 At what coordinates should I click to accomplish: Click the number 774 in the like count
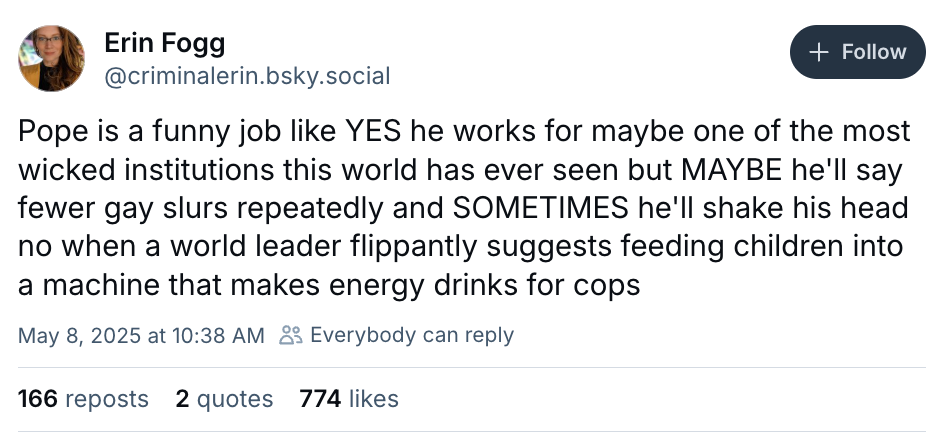click(x=320, y=399)
